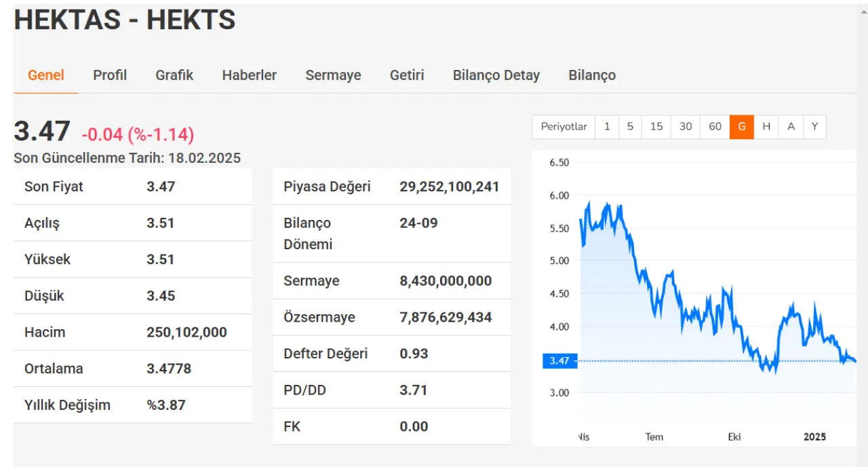Viewport: 868px width, 467px height.
Task: Open the Grafik tab
Action: coord(174,75)
